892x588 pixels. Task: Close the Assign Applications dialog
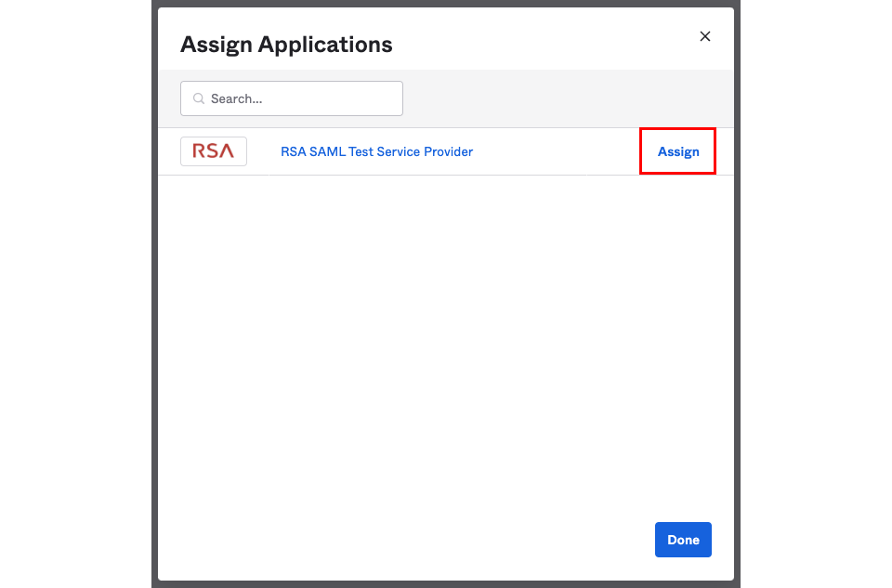pos(705,36)
